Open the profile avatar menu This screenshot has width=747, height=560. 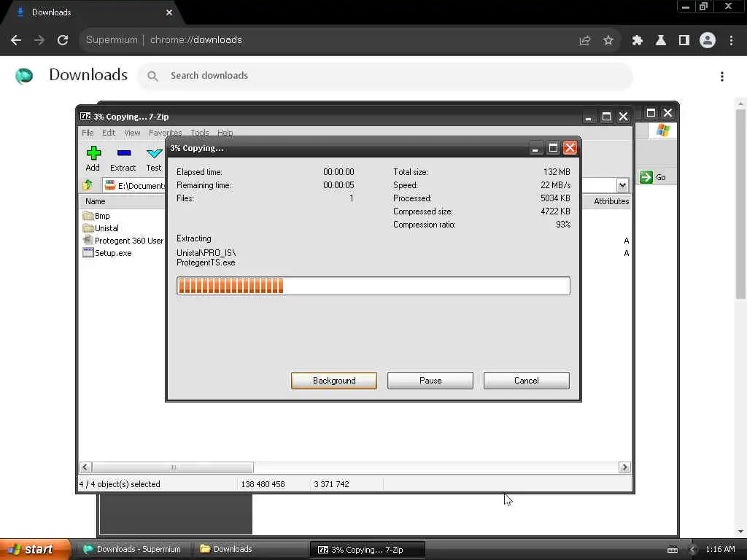[x=708, y=40]
